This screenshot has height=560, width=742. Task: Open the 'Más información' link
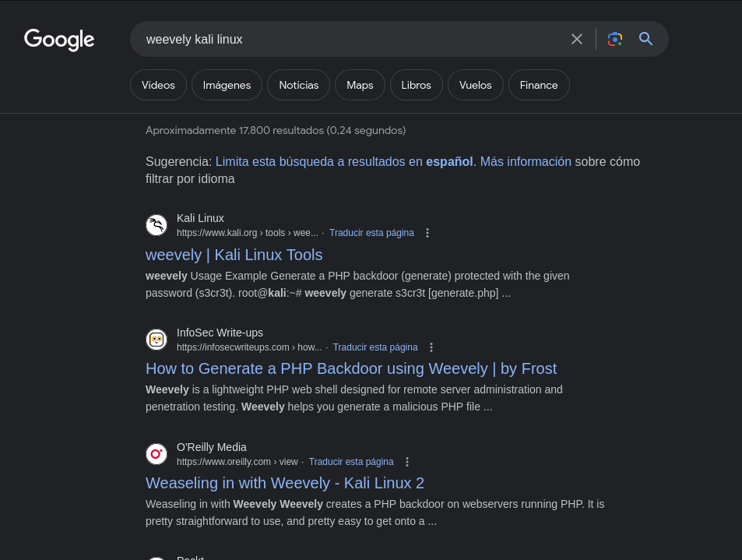tap(526, 162)
